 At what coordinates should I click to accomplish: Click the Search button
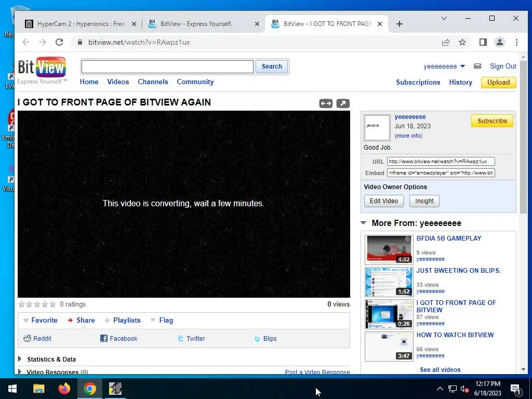pos(272,66)
